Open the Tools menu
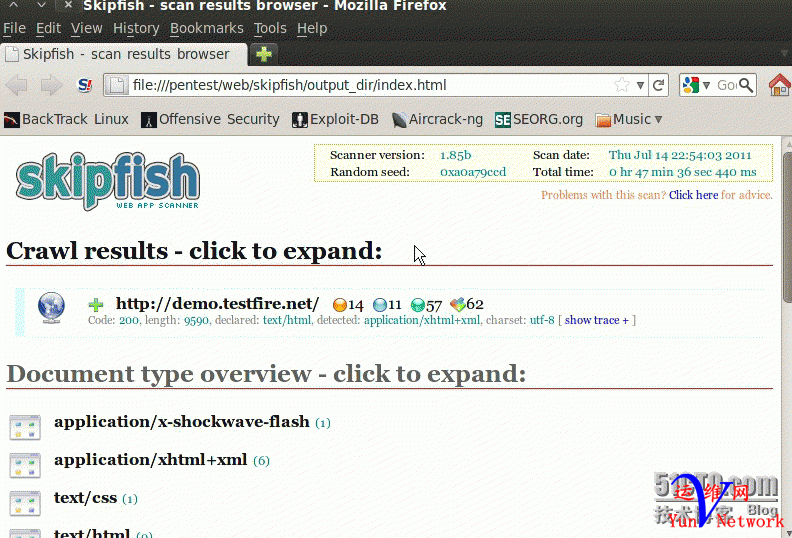The image size is (792, 538). pos(270,28)
